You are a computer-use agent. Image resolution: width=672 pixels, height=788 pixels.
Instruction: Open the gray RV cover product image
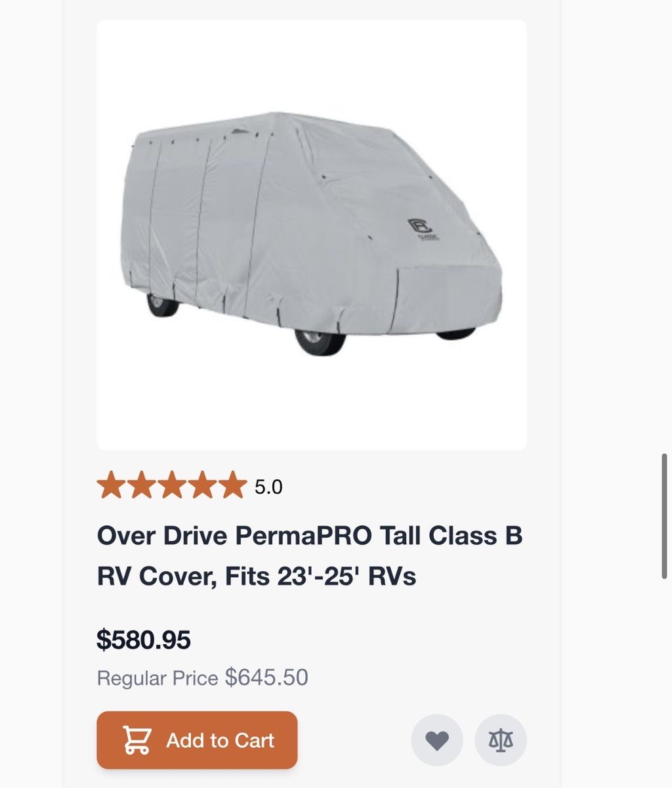(312, 234)
